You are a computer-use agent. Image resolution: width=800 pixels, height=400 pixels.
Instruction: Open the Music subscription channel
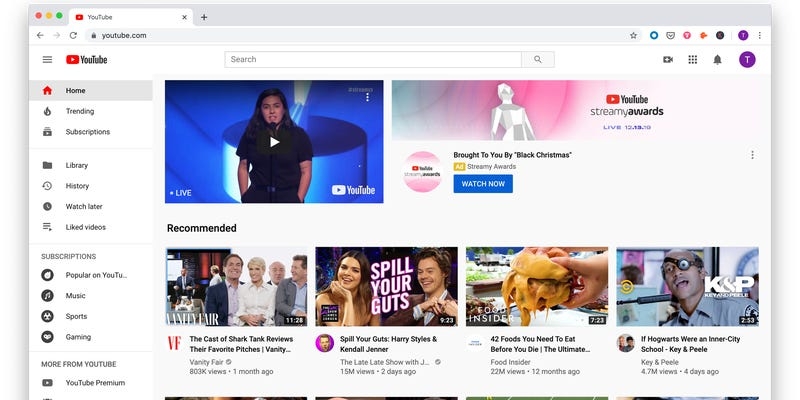pos(91,296)
